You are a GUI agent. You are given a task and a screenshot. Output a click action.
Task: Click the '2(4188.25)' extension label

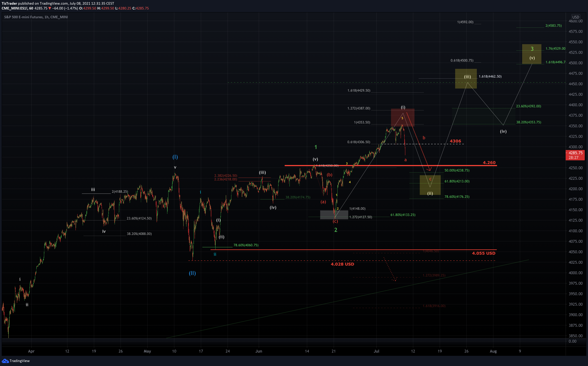pos(120,192)
